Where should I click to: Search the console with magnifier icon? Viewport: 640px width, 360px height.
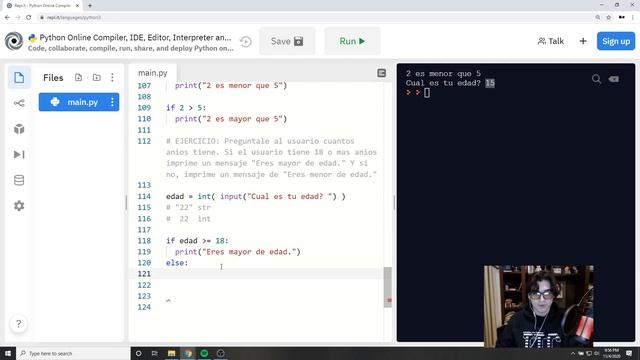(x=596, y=79)
